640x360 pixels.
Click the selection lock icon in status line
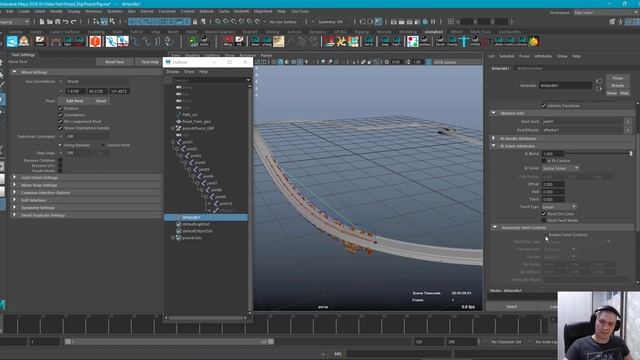(195, 22)
